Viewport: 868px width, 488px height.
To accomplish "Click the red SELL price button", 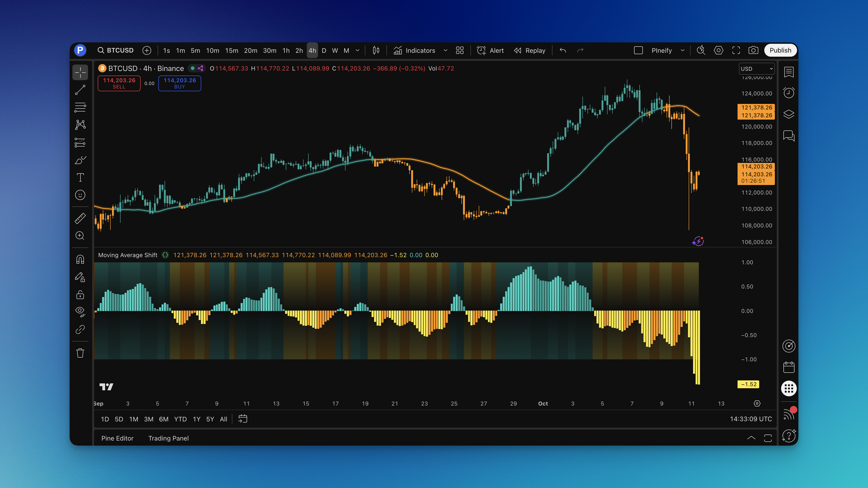I will coord(119,83).
